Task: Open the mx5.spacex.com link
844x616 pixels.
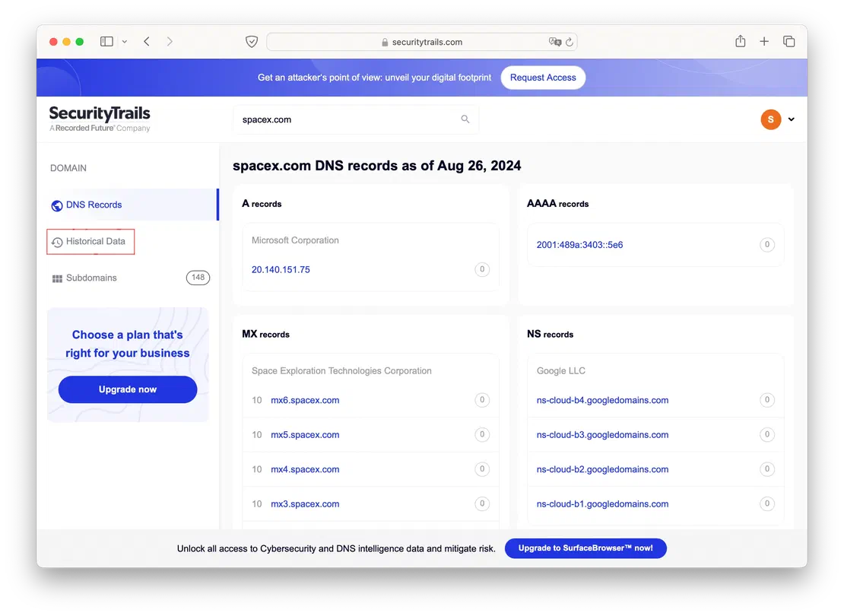Action: [x=305, y=434]
